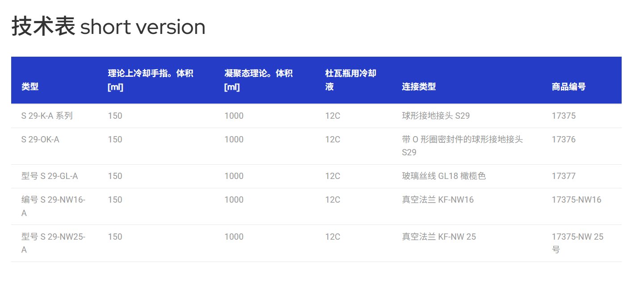Select item number 17375
This screenshot has width=644, height=291.
tap(564, 116)
